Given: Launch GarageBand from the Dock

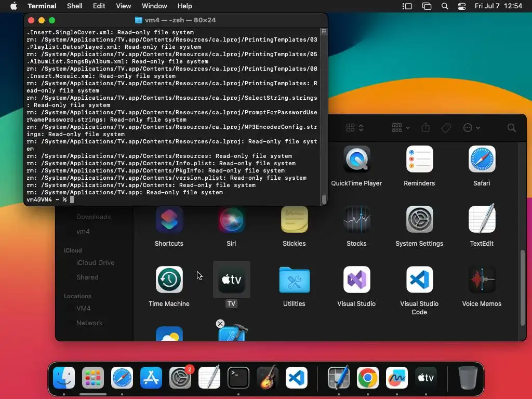Looking at the screenshot, I should [268, 378].
